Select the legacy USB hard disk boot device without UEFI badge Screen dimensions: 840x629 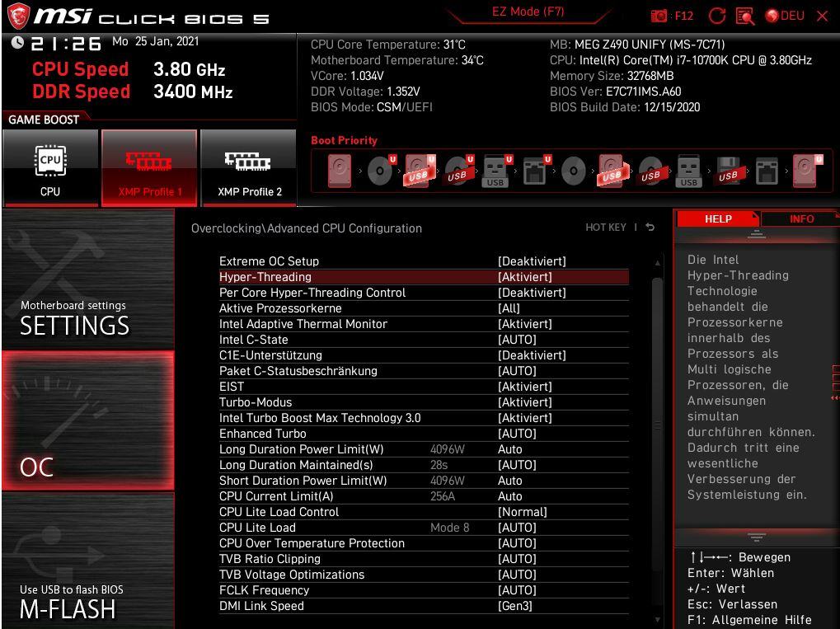click(x=612, y=171)
